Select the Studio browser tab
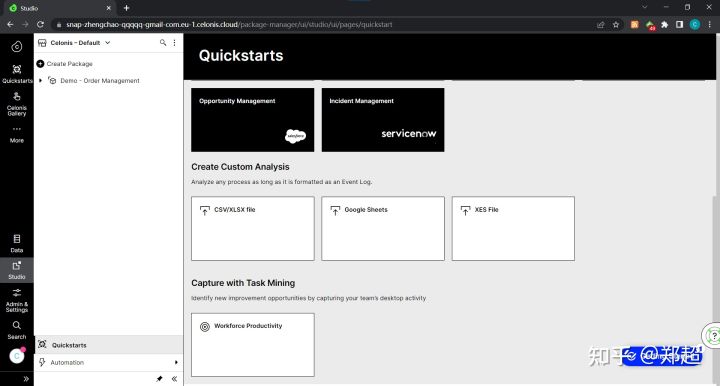This screenshot has width=720, height=386. [x=60, y=8]
